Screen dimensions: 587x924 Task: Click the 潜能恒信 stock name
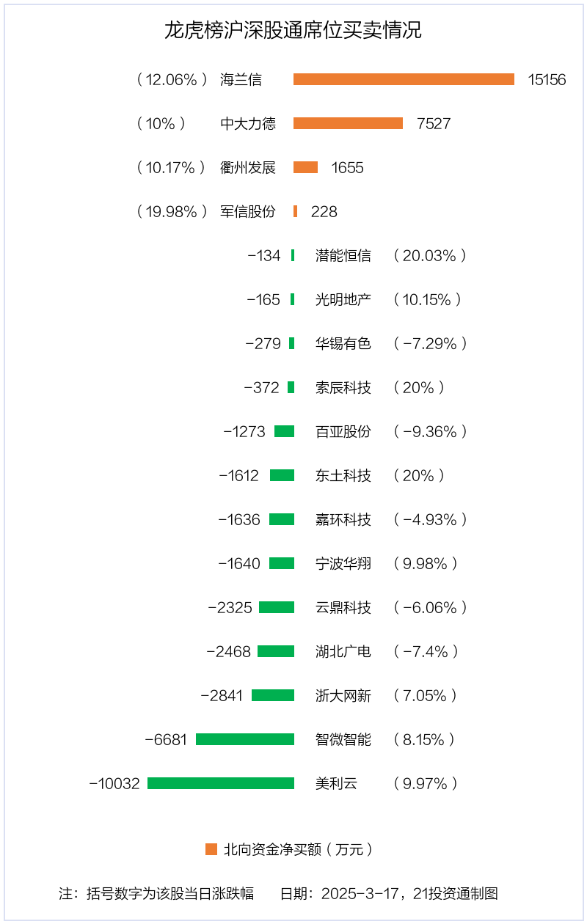coord(343,255)
